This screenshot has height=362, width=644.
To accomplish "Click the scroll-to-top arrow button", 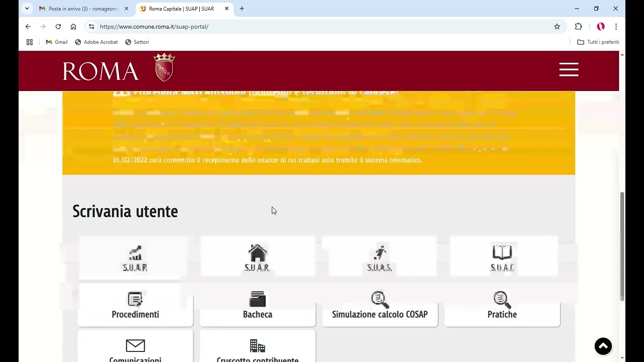I will pos(603,346).
